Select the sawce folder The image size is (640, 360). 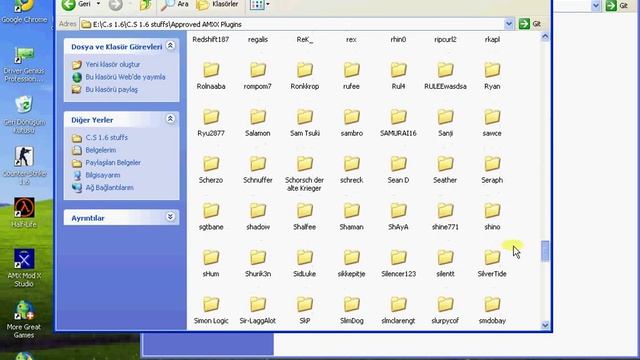pos(492,122)
